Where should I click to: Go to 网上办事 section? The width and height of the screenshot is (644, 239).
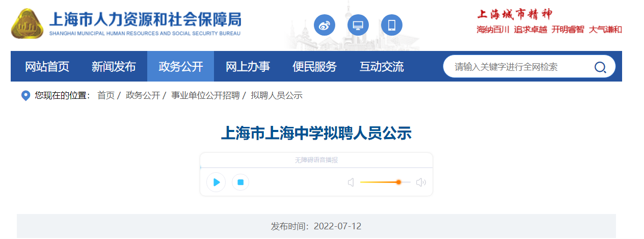tap(248, 66)
